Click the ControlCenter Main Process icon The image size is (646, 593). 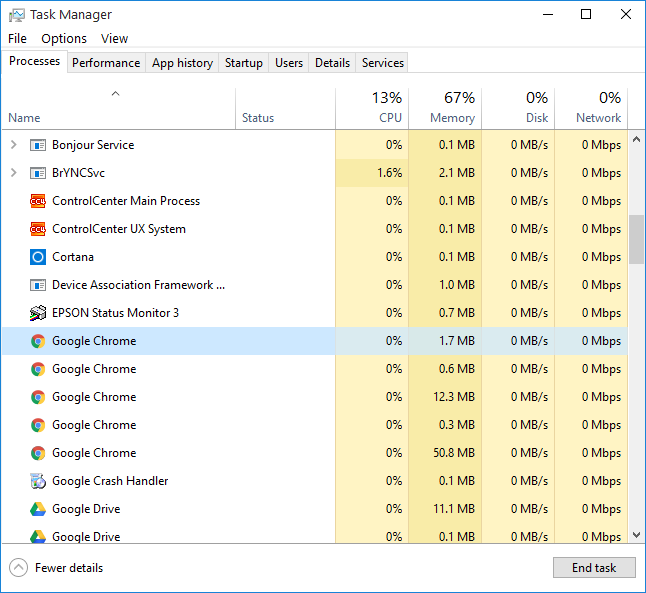[x=38, y=201]
